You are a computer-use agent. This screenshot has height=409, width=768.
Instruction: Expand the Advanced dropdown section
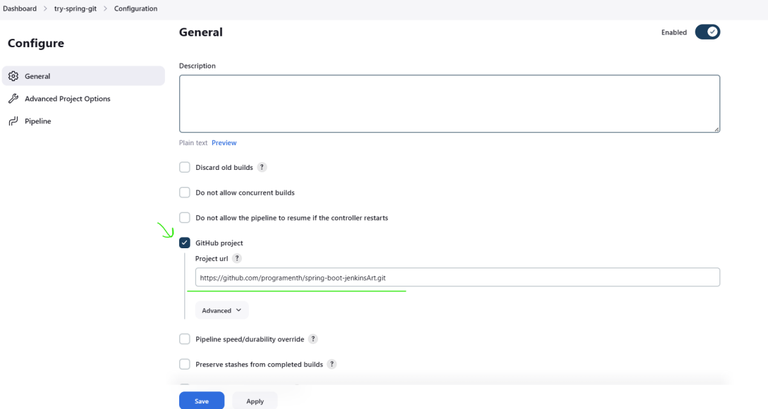coord(221,310)
